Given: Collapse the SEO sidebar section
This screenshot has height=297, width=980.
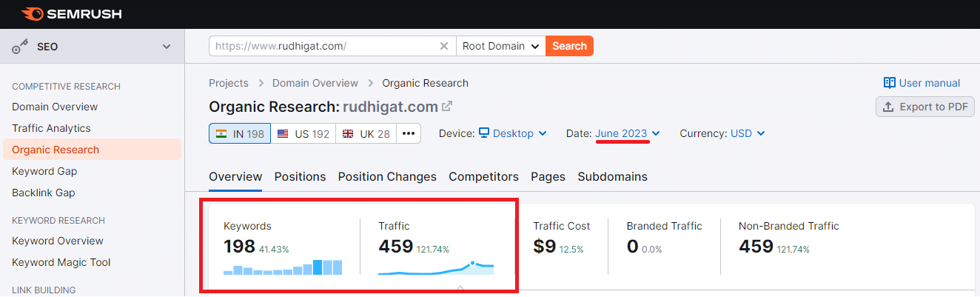Looking at the screenshot, I should 167,47.
